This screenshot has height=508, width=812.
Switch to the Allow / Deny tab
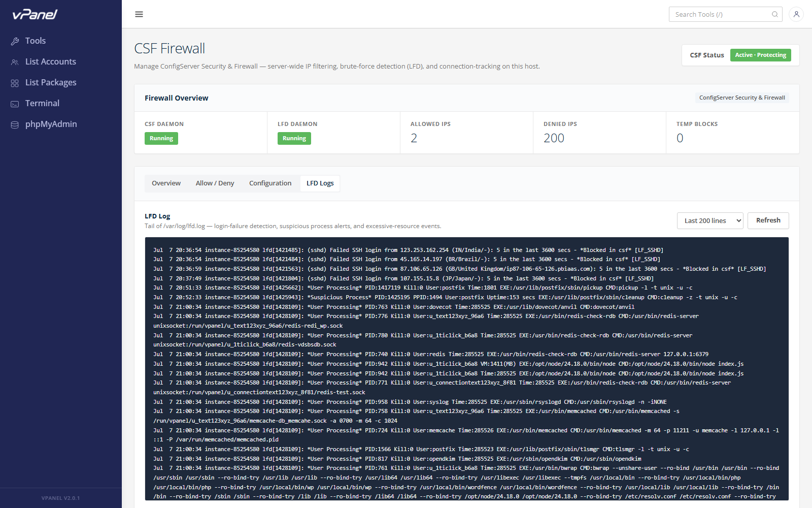(215, 183)
